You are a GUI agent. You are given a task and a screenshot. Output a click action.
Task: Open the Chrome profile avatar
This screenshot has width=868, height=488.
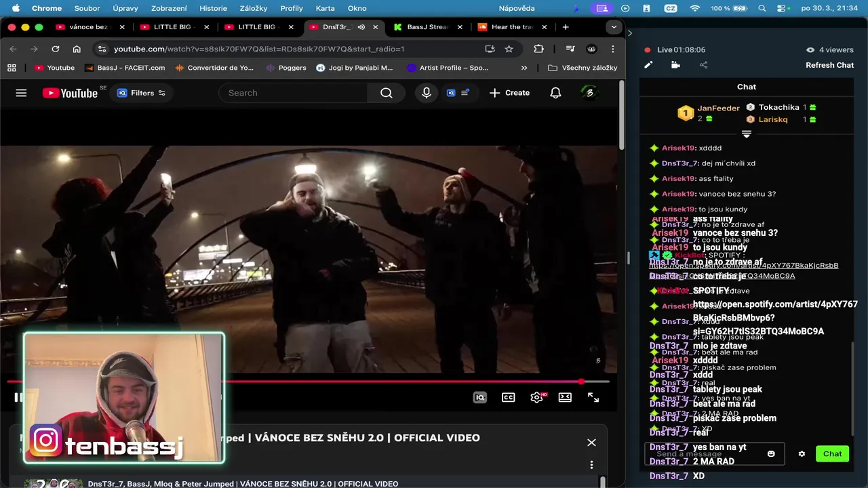pos(591,49)
